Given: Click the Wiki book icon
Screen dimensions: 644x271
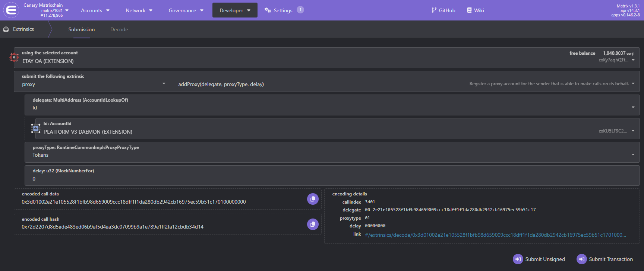Looking at the screenshot, I should [469, 10].
